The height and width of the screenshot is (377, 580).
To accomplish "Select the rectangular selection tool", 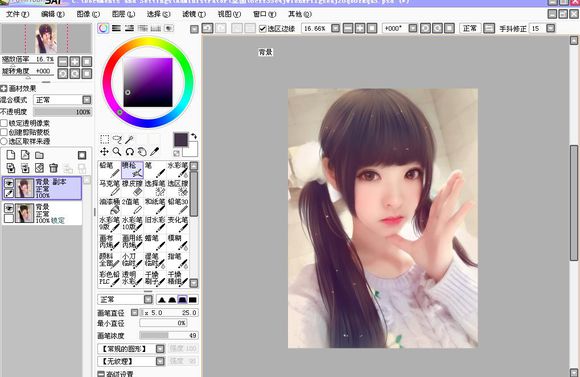I will click(105, 139).
